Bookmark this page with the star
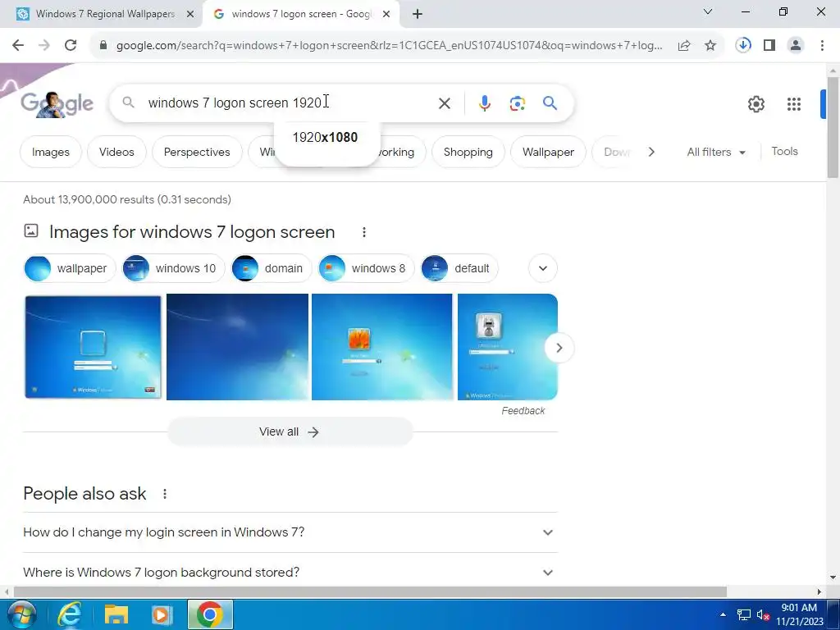Image resolution: width=840 pixels, height=630 pixels. point(710,46)
